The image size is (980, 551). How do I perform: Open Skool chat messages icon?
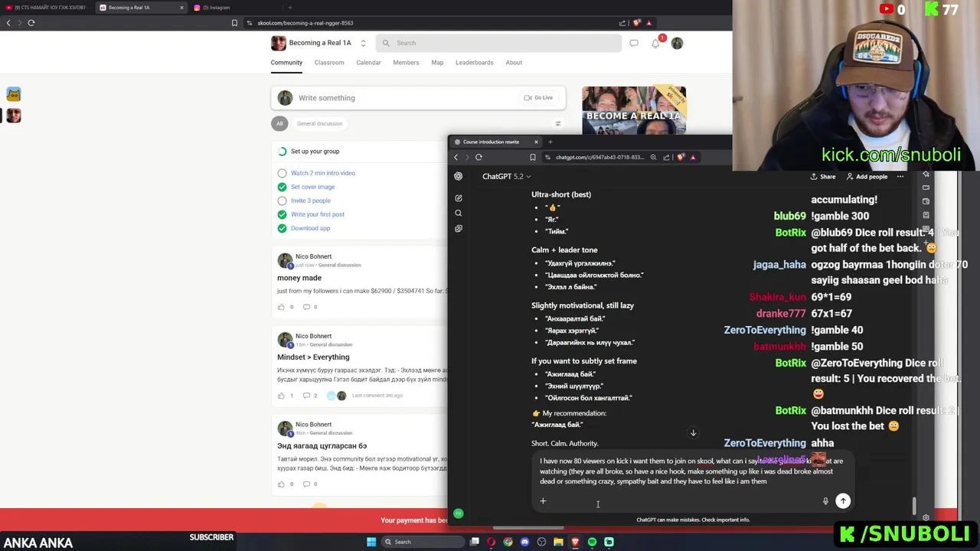click(x=634, y=44)
